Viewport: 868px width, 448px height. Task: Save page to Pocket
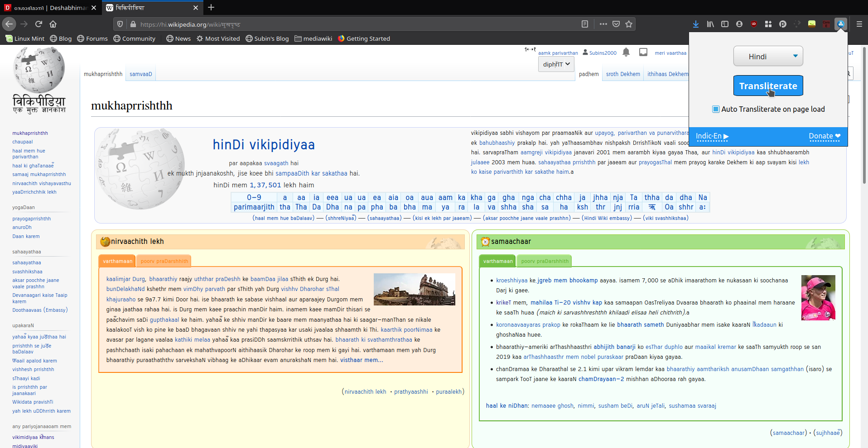point(616,24)
